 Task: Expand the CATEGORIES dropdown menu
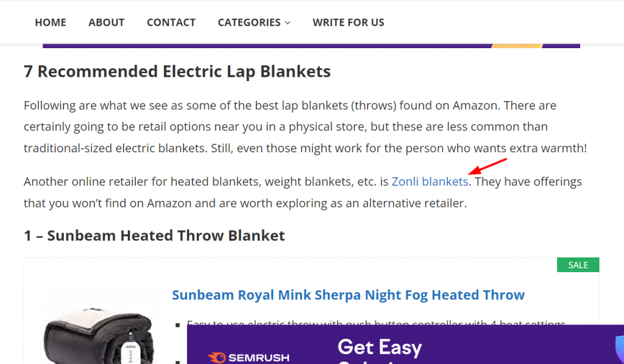(254, 23)
